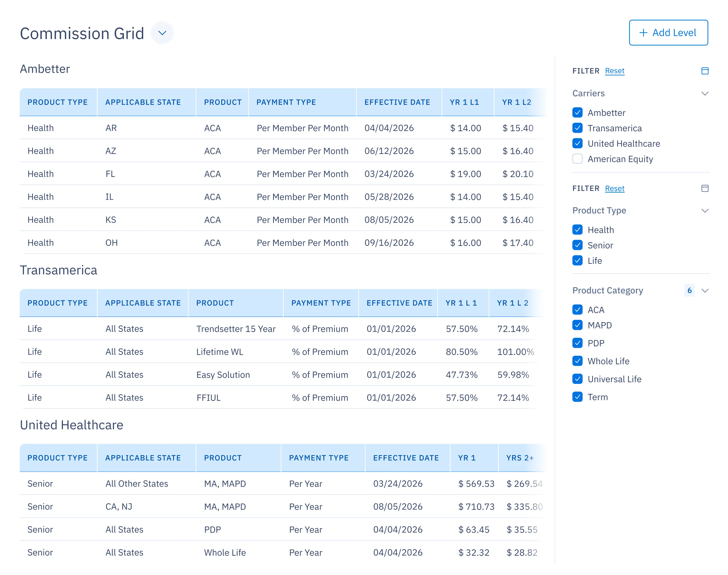
Task: Uncheck the Life product type checkbox
Action: click(577, 261)
